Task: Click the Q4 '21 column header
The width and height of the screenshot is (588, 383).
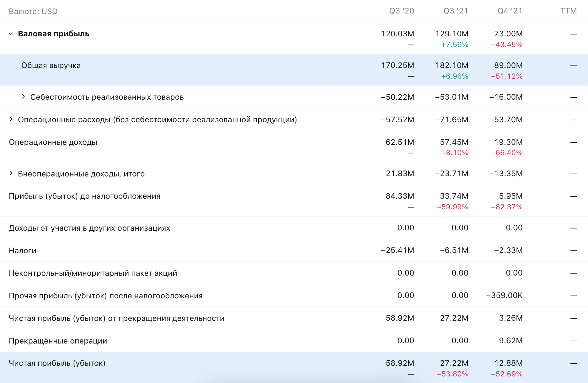Action: tap(510, 11)
